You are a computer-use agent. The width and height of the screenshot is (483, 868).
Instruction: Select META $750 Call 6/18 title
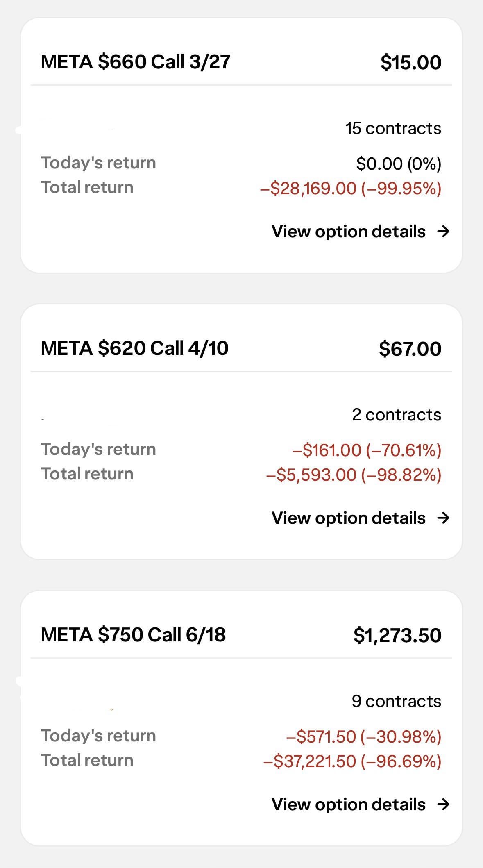(133, 635)
